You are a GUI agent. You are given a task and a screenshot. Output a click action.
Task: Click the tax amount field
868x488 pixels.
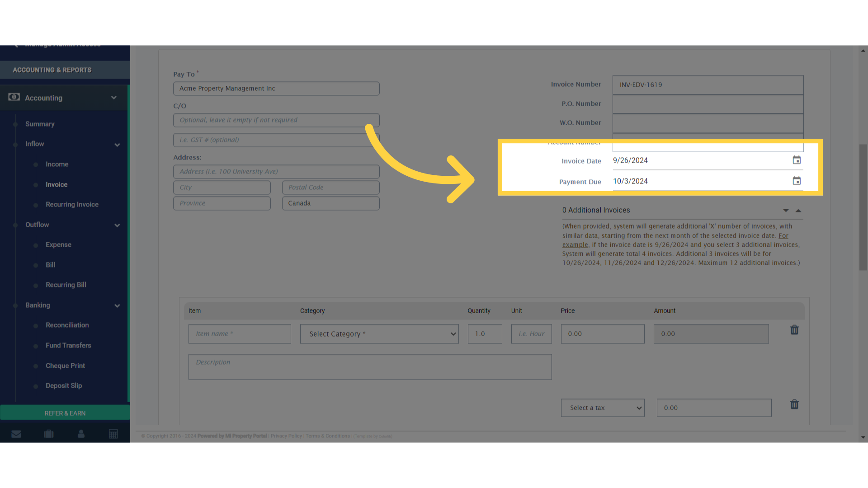714,408
